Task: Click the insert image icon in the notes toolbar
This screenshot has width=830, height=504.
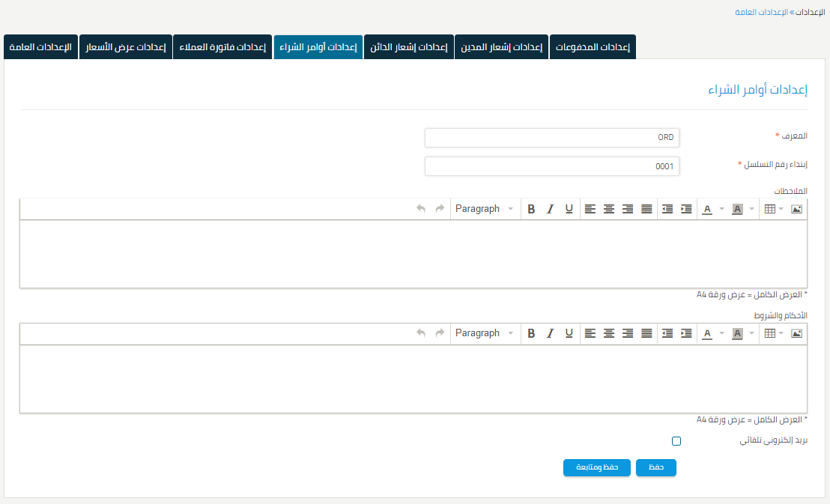Action: 797,209
